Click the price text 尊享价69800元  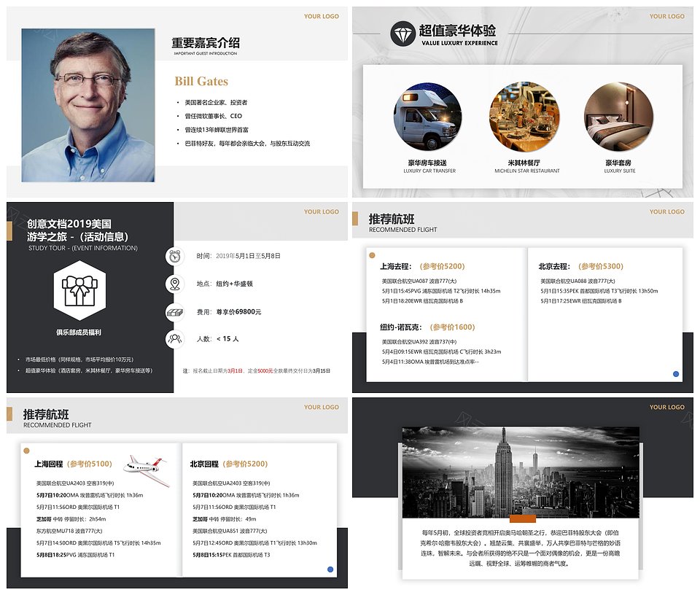[239, 312]
